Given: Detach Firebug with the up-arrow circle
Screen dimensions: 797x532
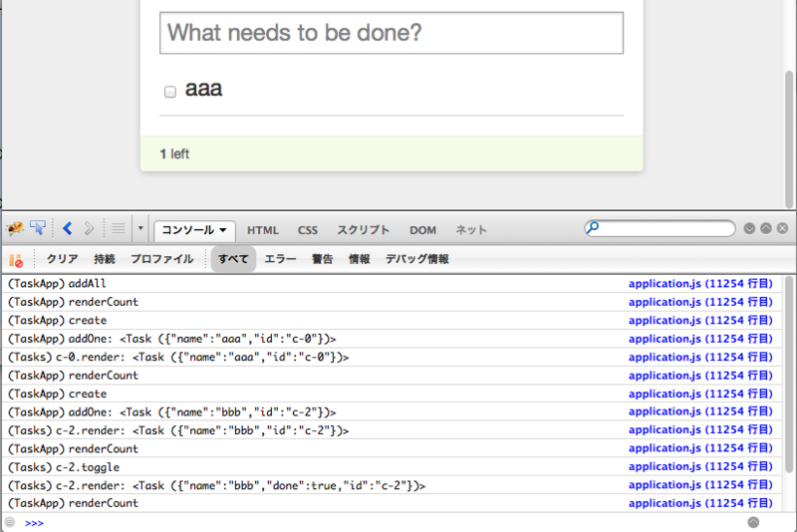Looking at the screenshot, I should [x=766, y=228].
